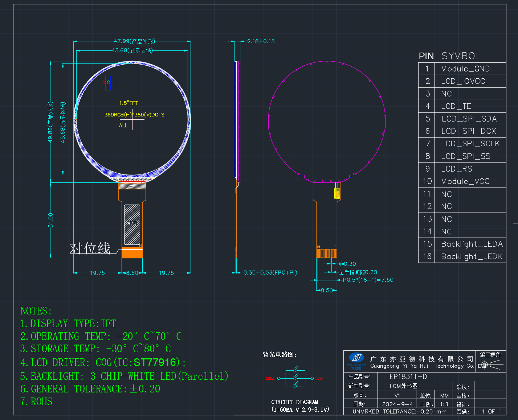Viewport: 518px width, 420px height.
Task: Select the LCD_IOVCC pin symbol
Action: [x=463, y=81]
